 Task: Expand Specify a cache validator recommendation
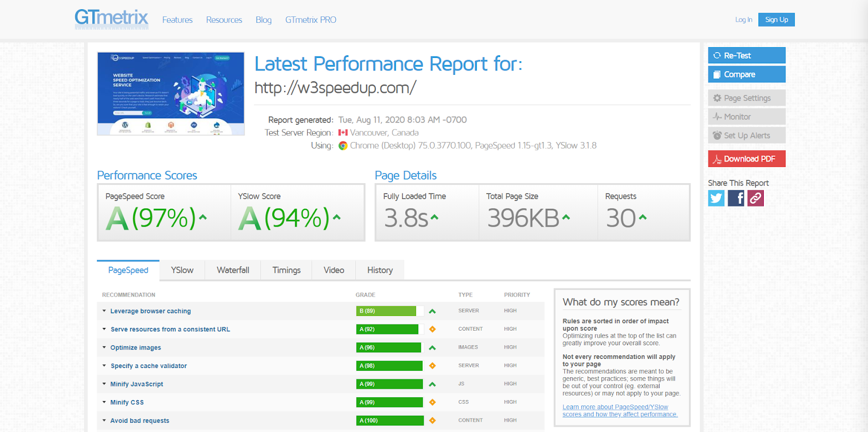148,366
